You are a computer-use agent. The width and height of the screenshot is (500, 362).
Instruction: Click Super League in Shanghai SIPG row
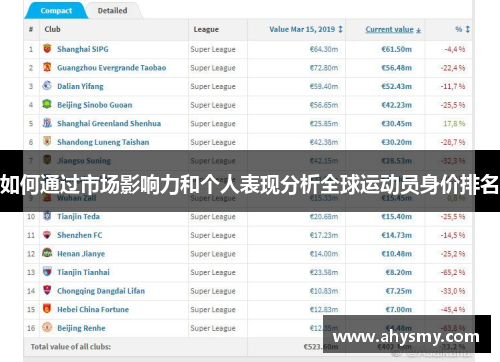[x=213, y=49]
